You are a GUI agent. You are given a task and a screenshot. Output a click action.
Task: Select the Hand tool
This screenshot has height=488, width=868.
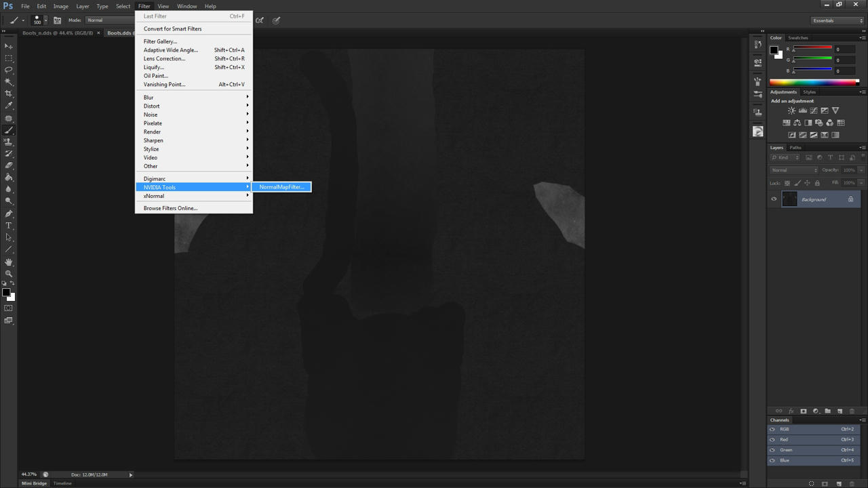(9, 262)
